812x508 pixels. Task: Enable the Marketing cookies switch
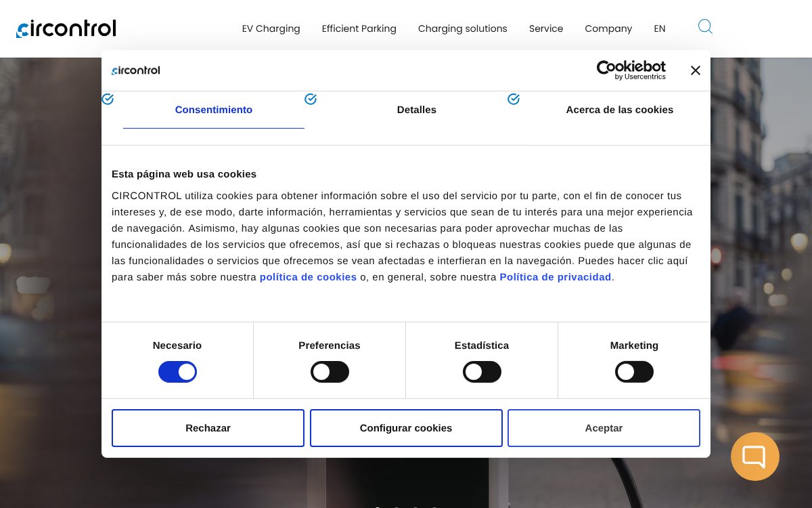point(634,372)
